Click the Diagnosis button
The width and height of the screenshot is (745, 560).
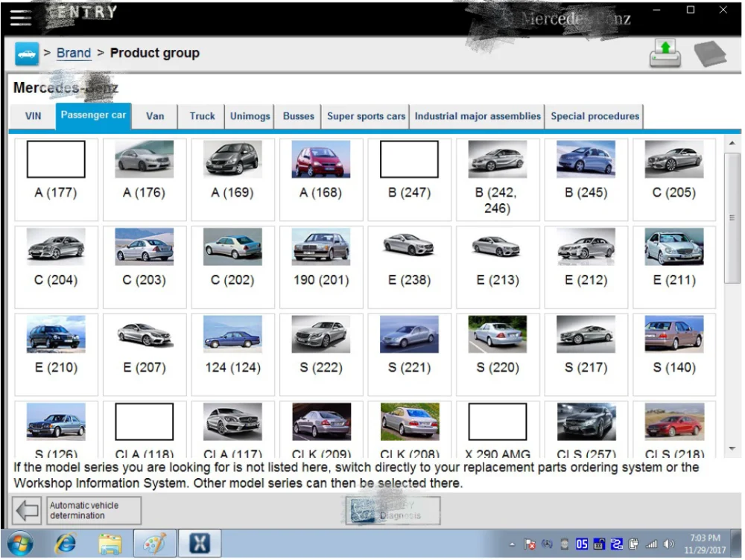click(x=393, y=511)
